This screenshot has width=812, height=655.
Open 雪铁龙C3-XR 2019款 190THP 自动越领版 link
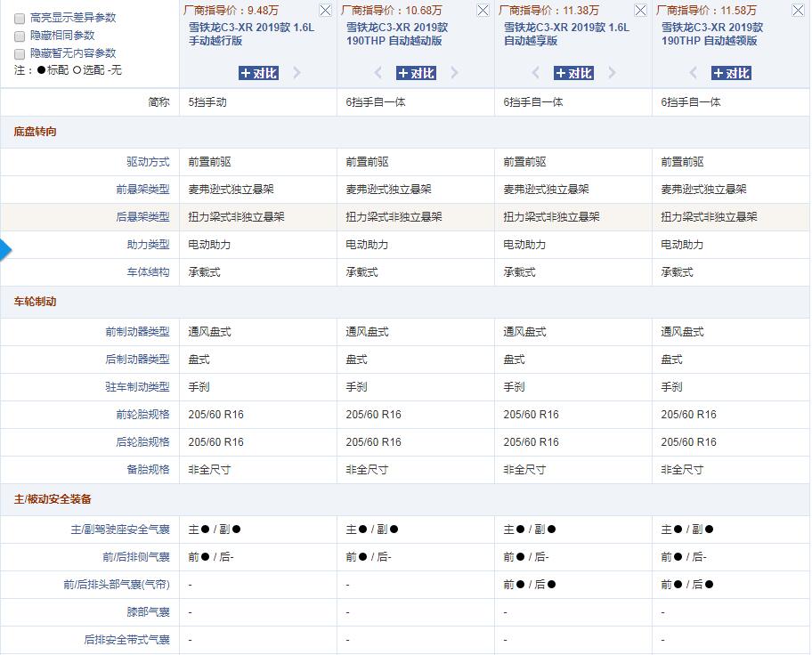tap(712, 34)
